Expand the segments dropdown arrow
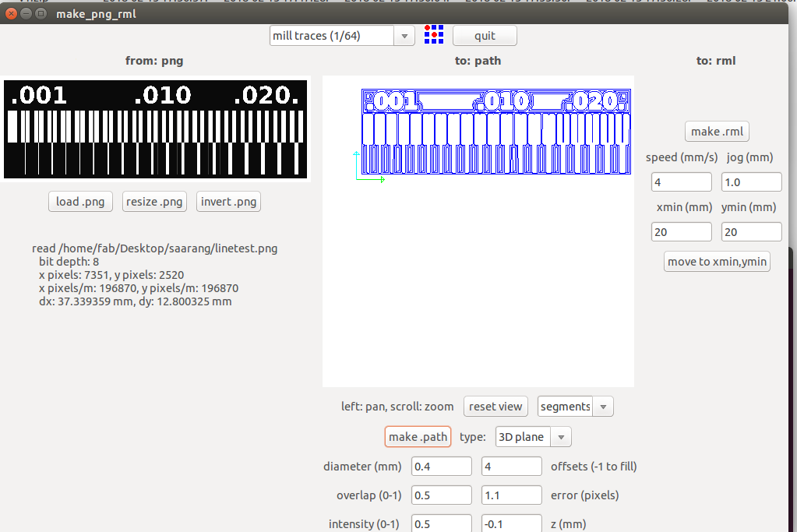797x532 pixels. (x=603, y=407)
